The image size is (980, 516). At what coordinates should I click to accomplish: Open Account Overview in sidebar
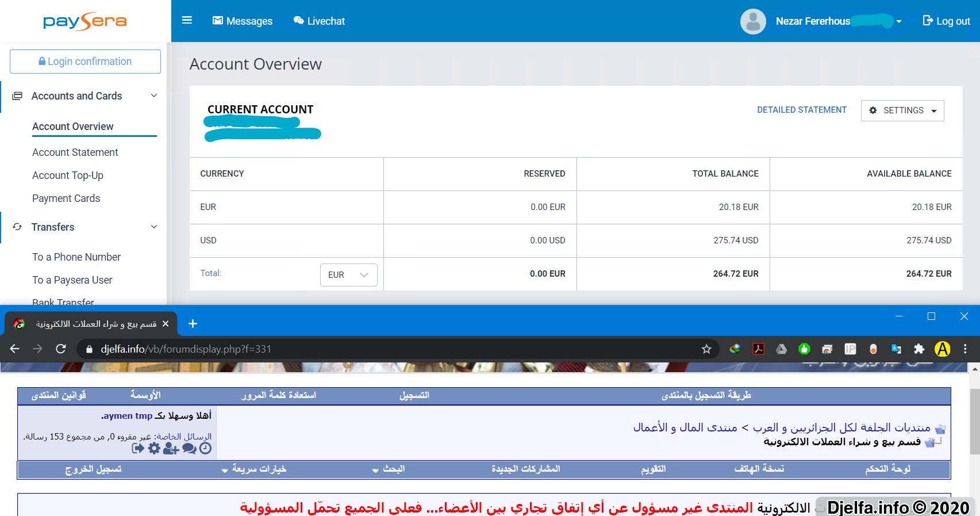pyautogui.click(x=73, y=127)
